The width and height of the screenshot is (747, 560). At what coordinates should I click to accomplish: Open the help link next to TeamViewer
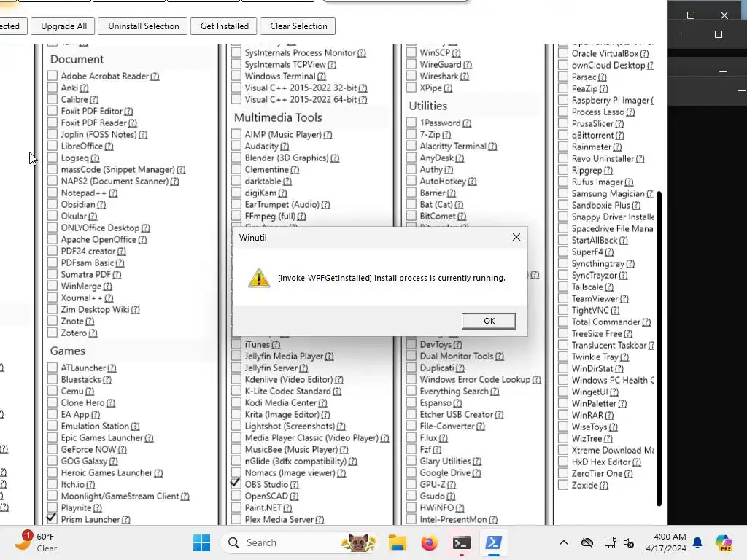624,298
